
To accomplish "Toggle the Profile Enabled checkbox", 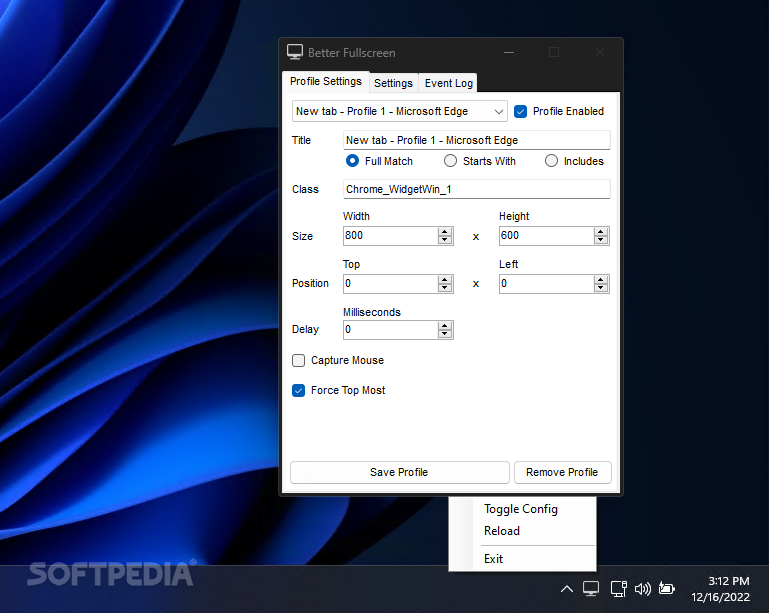I will coord(520,111).
